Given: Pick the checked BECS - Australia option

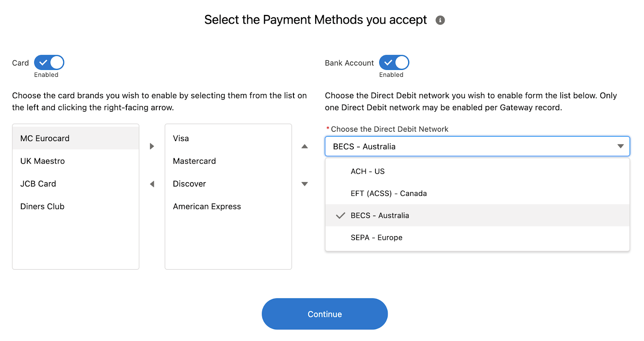Looking at the screenshot, I should point(380,216).
